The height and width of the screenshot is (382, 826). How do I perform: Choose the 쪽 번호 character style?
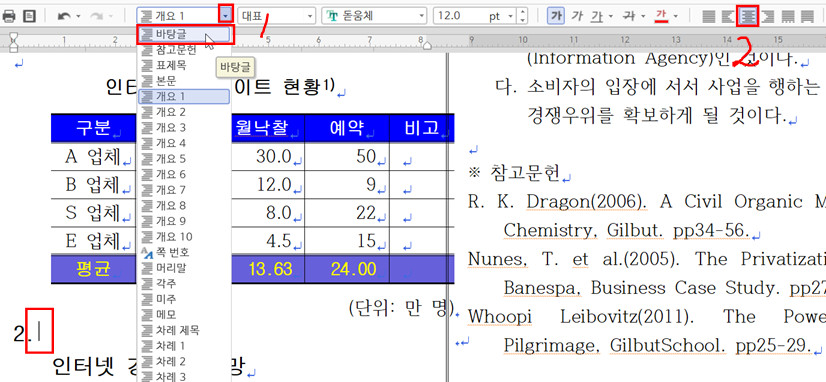(184, 252)
